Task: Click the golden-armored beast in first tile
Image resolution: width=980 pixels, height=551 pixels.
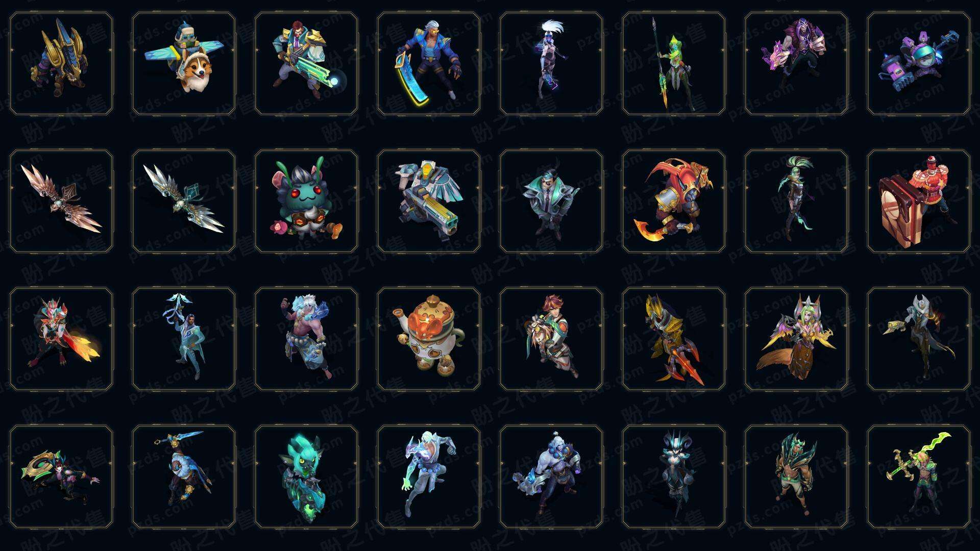Action: 61,64
